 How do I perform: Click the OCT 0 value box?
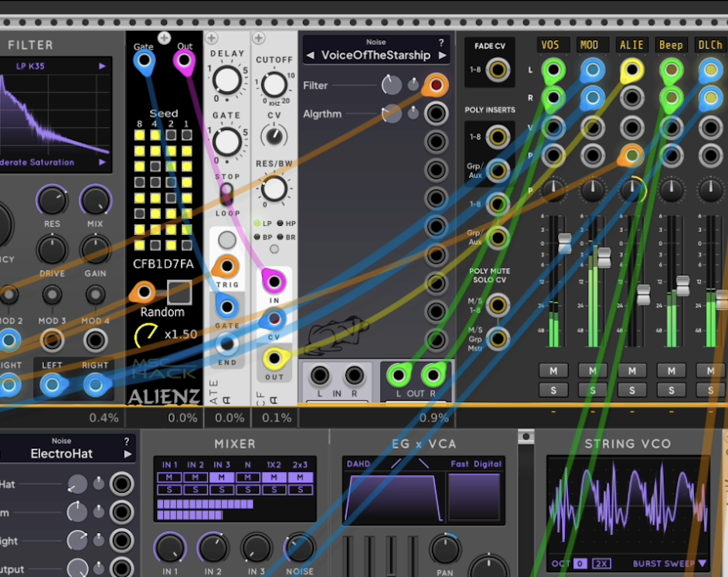coord(580,564)
